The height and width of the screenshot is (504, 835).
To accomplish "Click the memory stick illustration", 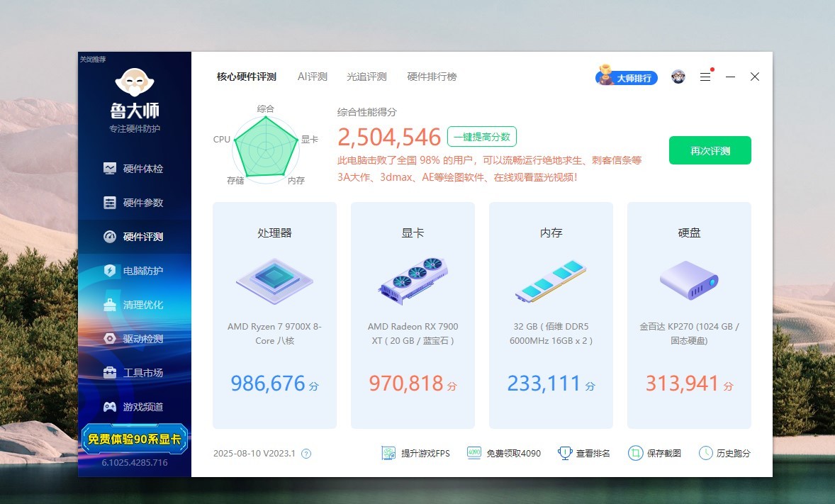I will click(x=551, y=281).
